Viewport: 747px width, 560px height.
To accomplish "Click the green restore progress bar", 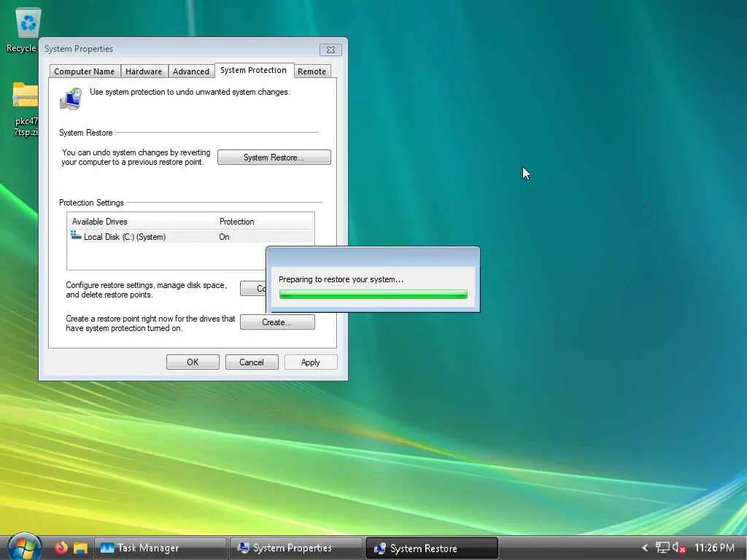I will coord(373,295).
